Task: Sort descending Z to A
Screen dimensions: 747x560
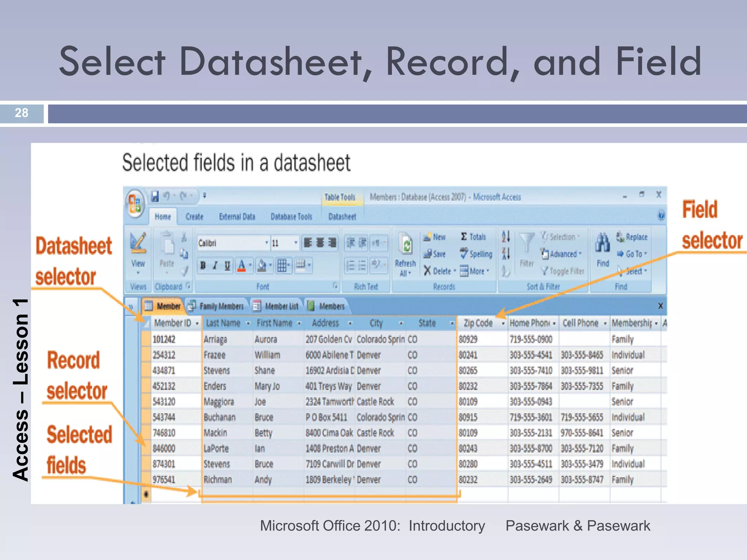Action: tap(506, 253)
